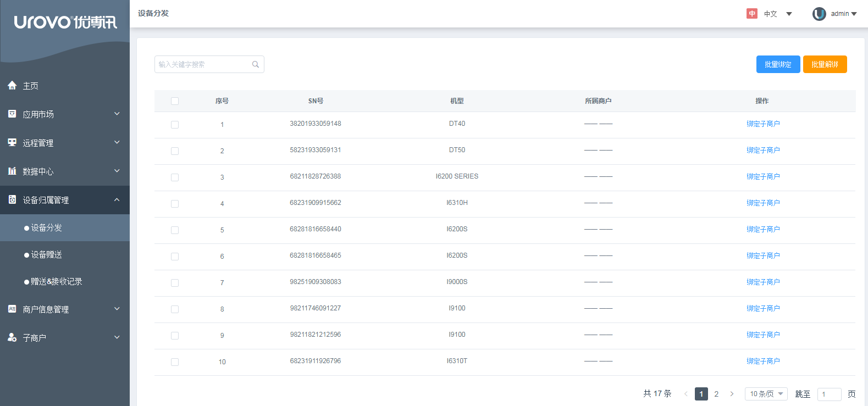Open 应用市场 menu label
868x406 pixels.
pyautogui.click(x=38, y=114)
